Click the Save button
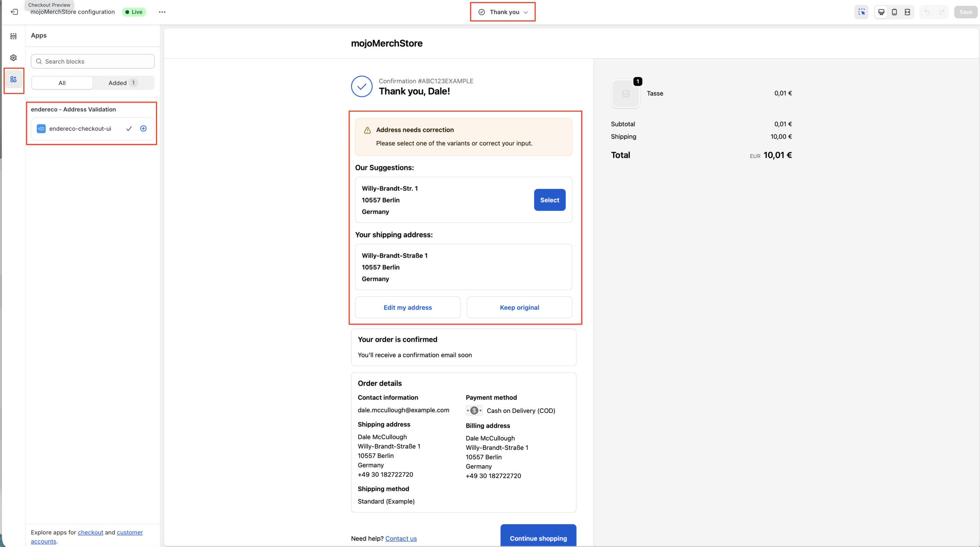Viewport: 980px width, 547px height. pos(965,12)
